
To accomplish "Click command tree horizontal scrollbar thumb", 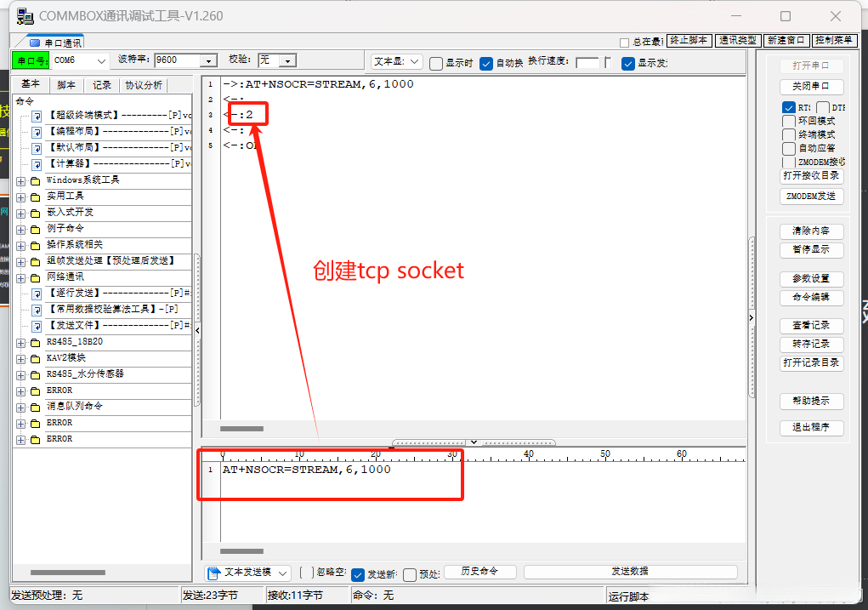I will tap(67, 573).
